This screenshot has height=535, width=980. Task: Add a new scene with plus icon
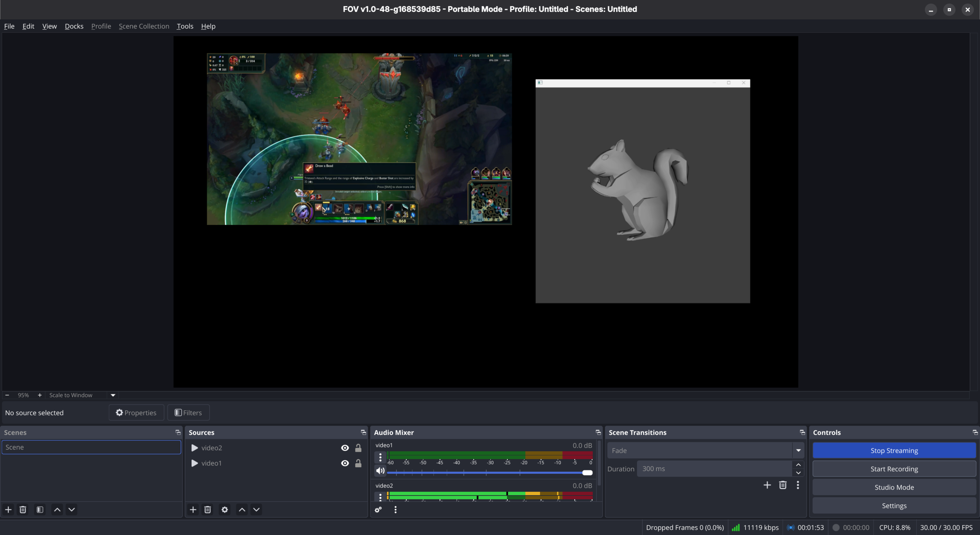(x=8, y=509)
